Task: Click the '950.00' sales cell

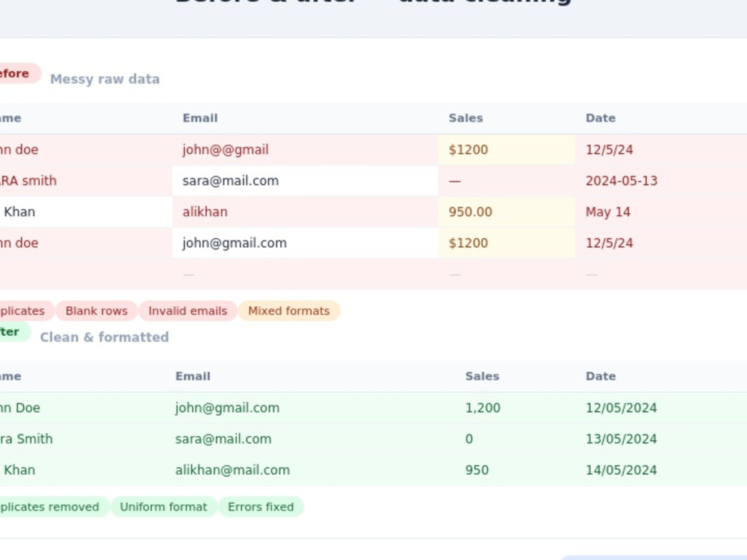Action: point(506,212)
